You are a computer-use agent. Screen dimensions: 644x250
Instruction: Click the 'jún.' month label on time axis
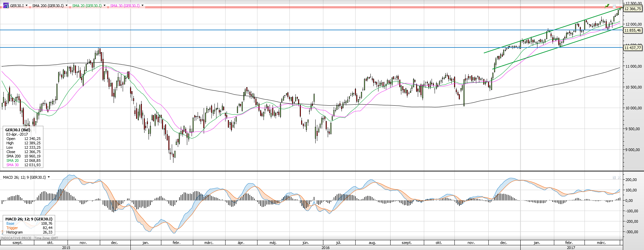[305, 243]
